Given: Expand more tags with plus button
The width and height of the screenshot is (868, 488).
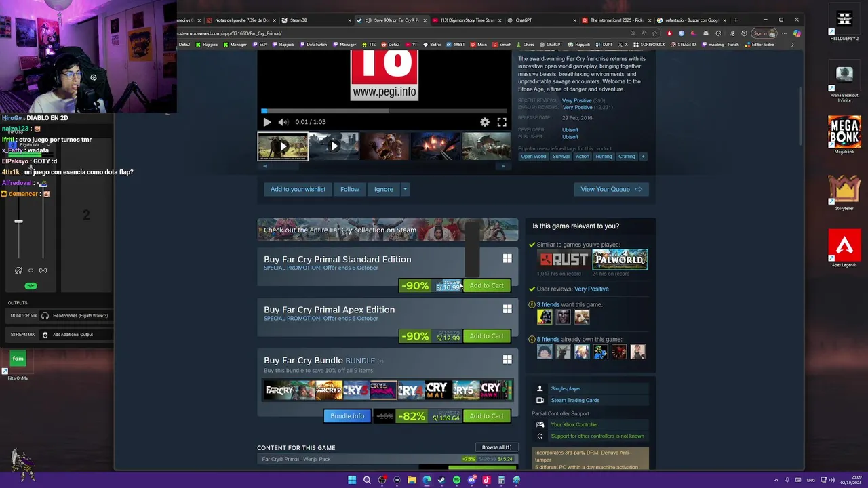Looking at the screenshot, I should [x=643, y=157].
